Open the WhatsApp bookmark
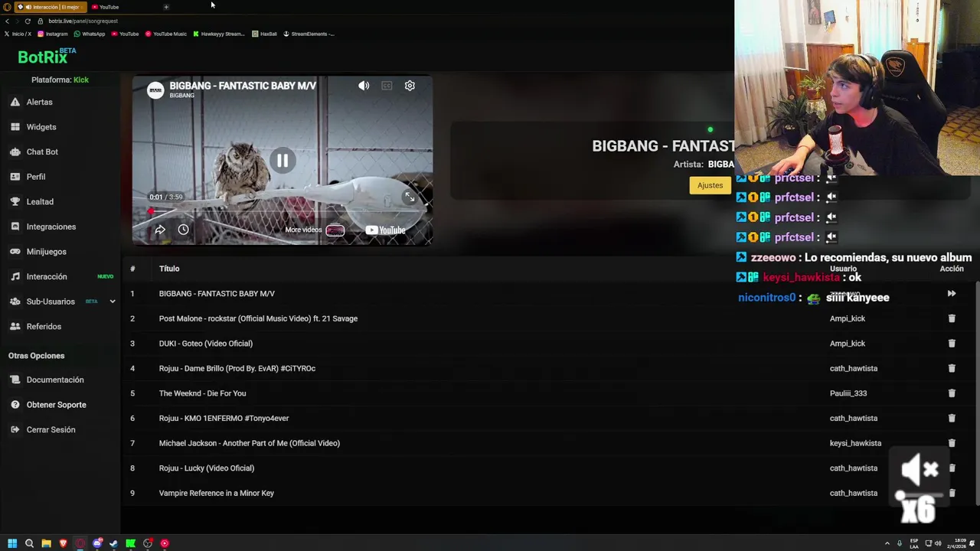Screen dimensions: 980x551 coord(89,34)
